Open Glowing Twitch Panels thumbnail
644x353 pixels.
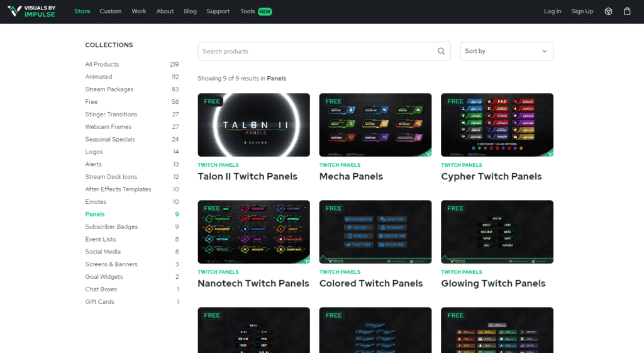tap(497, 232)
